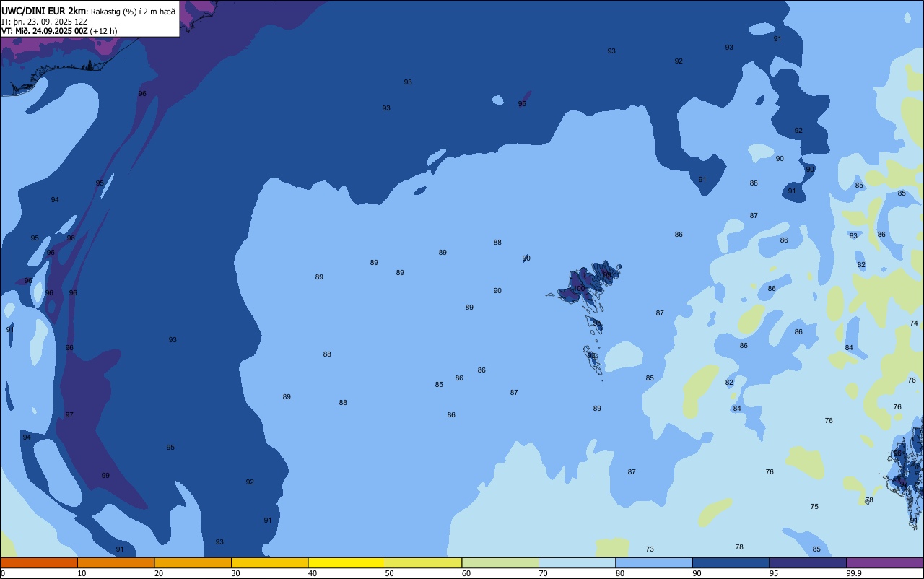Click the "83" humidity value on the map
Viewport: 924px width, 579px height.
[853, 236]
